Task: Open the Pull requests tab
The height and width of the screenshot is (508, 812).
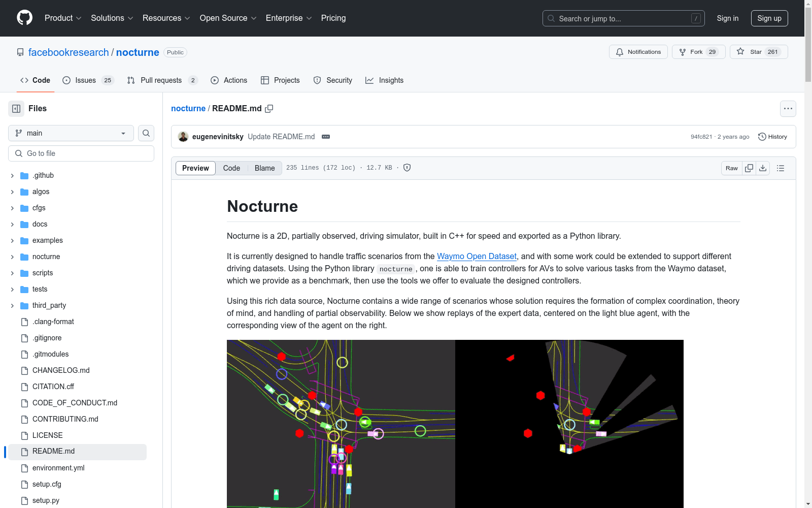Action: 161,80
